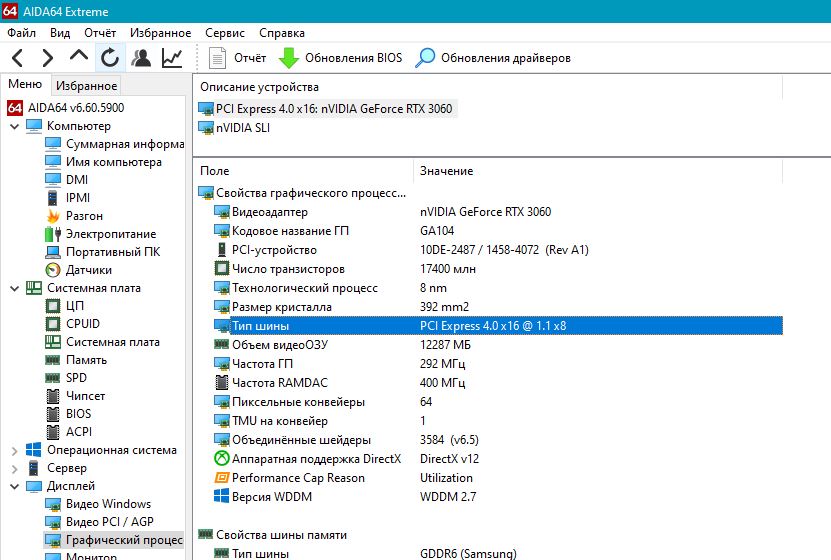
Task: Refresh the current page
Action: pyautogui.click(x=110, y=58)
